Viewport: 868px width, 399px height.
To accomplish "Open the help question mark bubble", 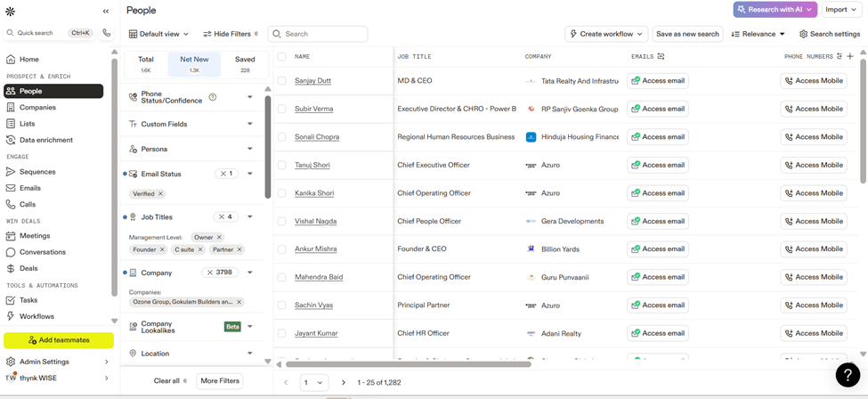I will (848, 375).
